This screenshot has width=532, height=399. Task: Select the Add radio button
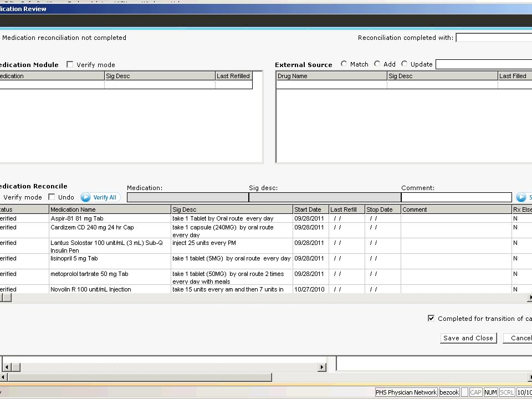(x=377, y=64)
